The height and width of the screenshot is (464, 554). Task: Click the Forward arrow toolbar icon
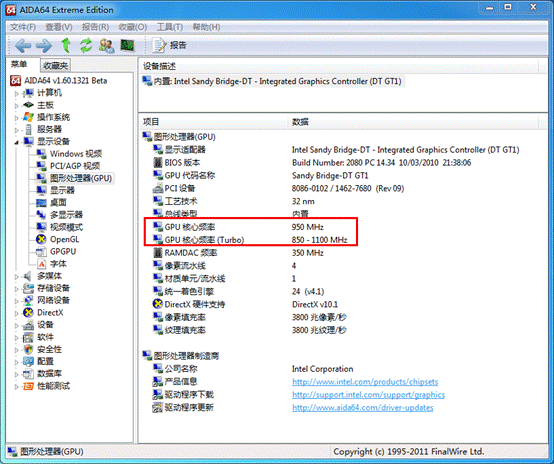pyautogui.click(x=44, y=46)
